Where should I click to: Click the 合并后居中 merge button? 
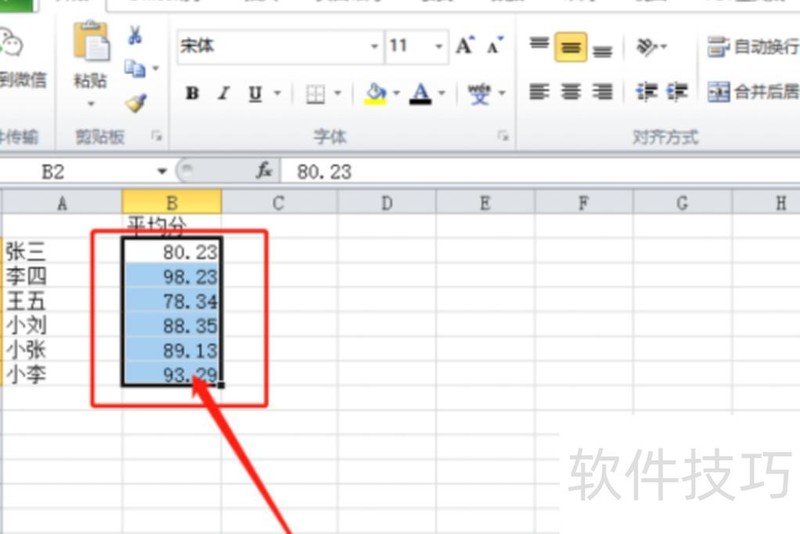point(753,92)
